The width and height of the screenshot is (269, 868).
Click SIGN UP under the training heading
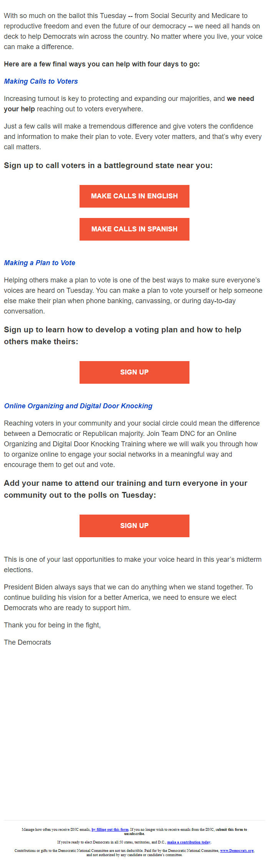point(134,526)
